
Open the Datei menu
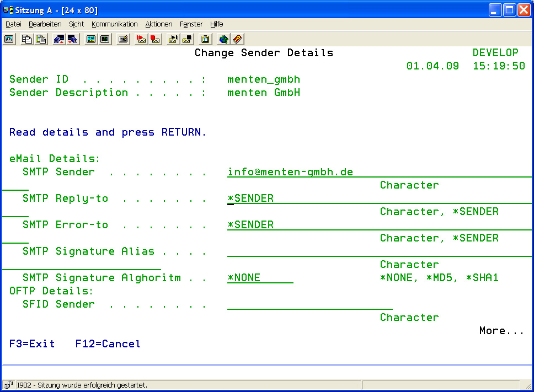13,24
